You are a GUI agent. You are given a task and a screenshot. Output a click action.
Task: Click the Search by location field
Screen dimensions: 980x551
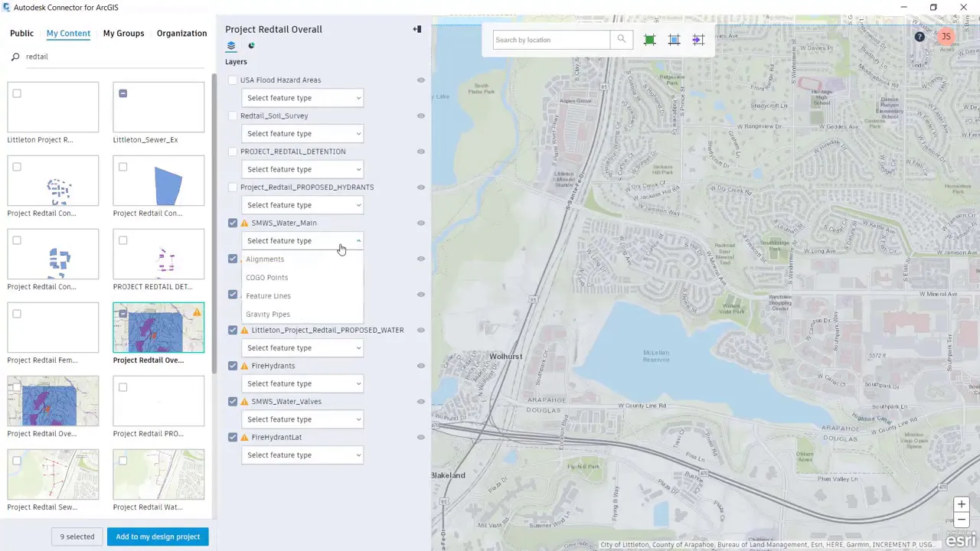coord(551,40)
